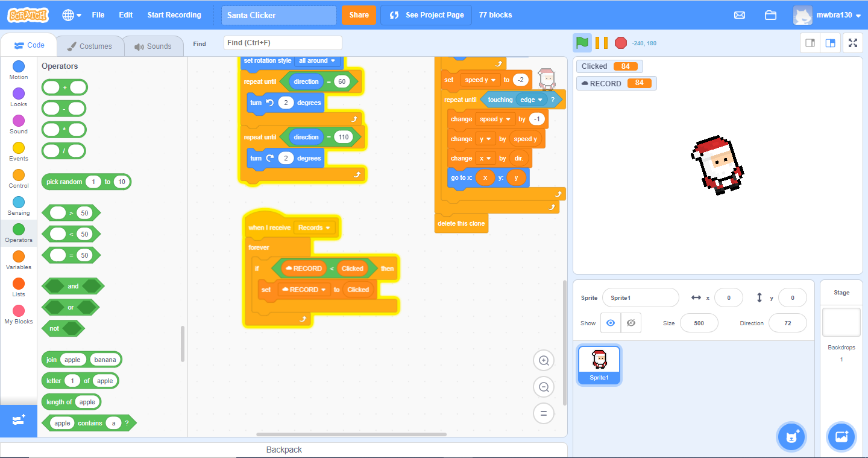Select the Lists block category
Screen dimensions: 868x458
coord(19,288)
